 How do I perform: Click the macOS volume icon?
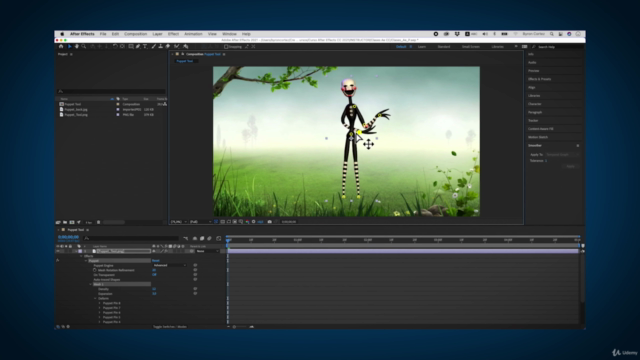click(485, 34)
